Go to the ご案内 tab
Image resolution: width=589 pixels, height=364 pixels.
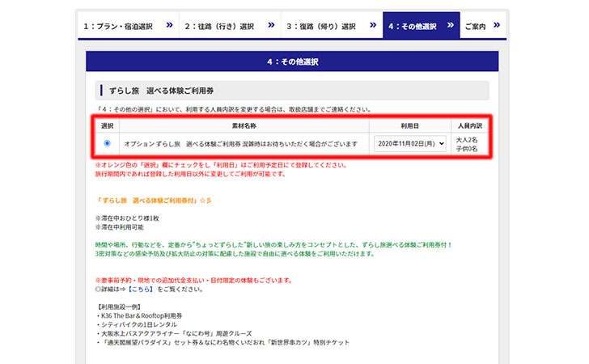point(483,26)
